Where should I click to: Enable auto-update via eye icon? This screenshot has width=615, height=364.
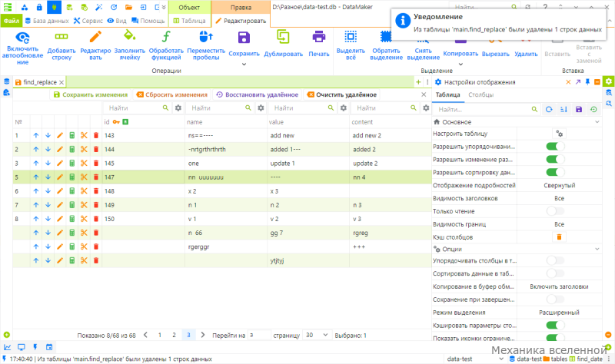22,38
